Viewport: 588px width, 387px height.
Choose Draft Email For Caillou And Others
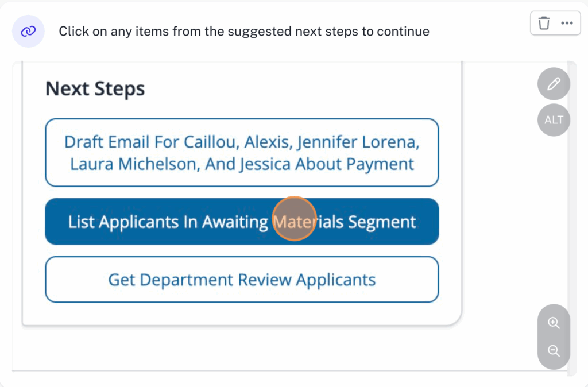pos(241,153)
